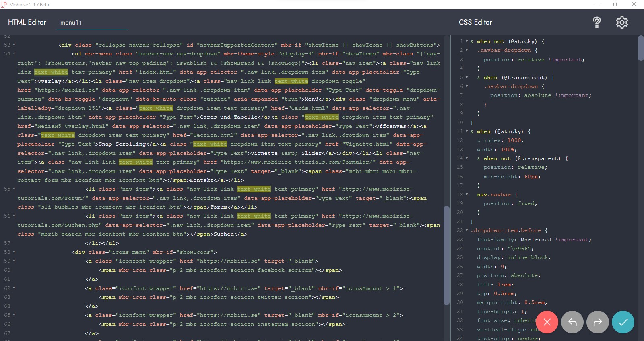Place cursor on 'position: fixed;' CSS line
Screen dimensions: 644x341
510,203
